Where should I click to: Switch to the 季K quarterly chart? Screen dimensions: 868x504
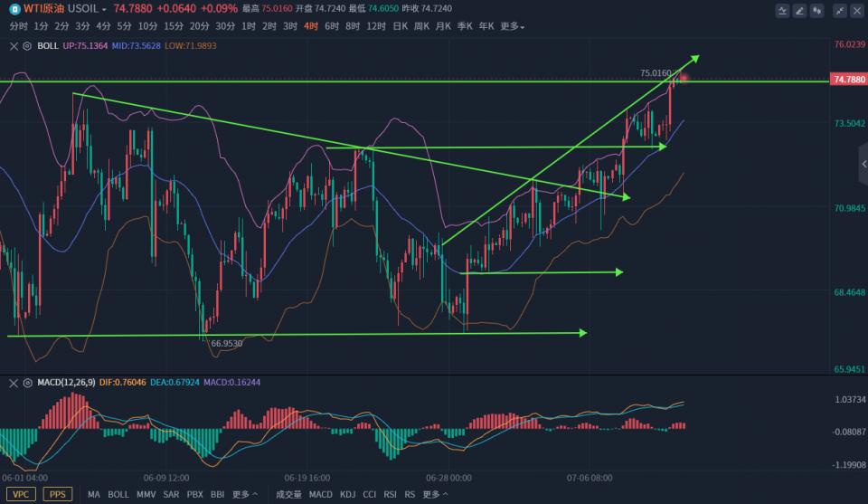(x=465, y=26)
